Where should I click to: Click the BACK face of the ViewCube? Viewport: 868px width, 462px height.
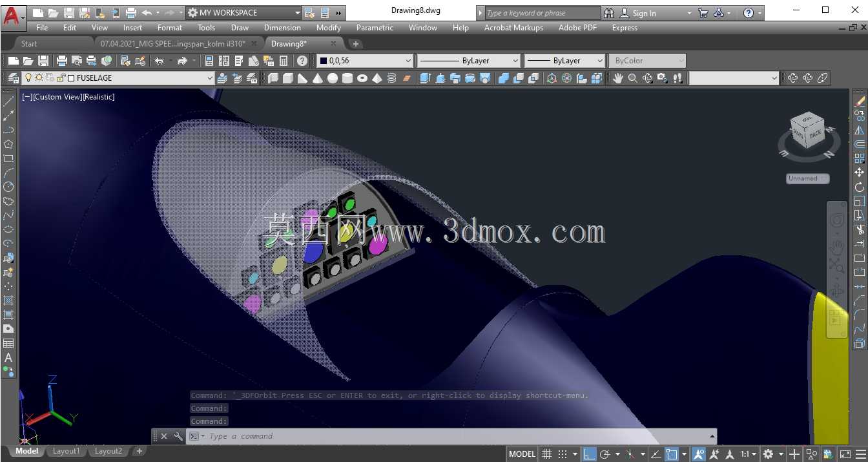pos(815,133)
